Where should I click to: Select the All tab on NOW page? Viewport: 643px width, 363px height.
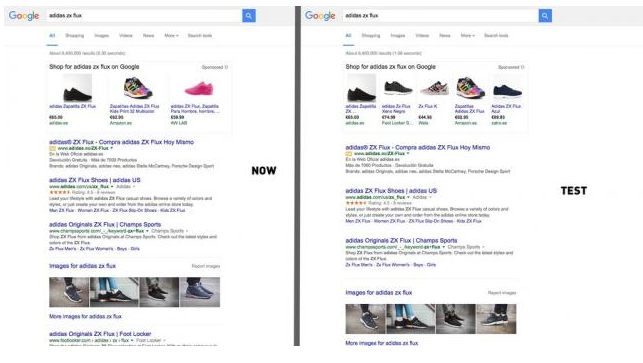click(x=52, y=36)
